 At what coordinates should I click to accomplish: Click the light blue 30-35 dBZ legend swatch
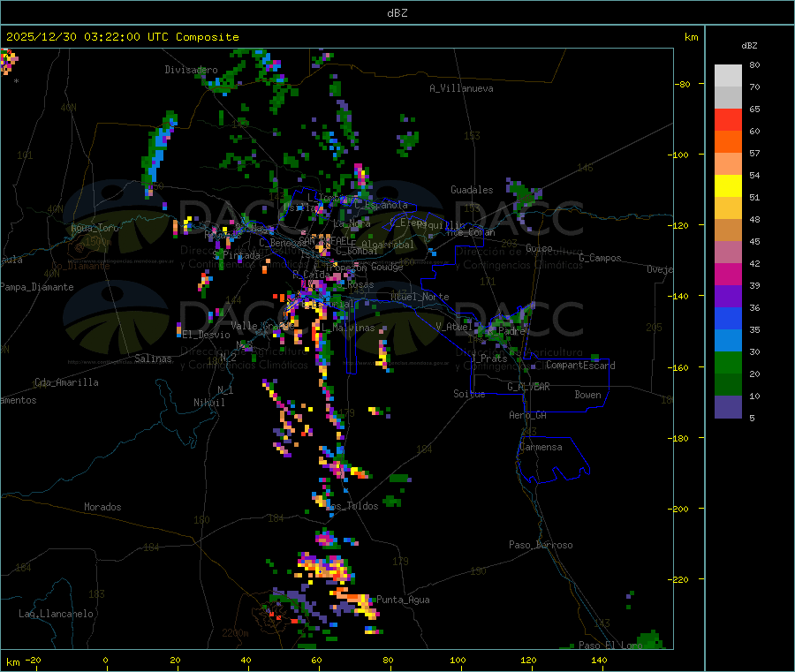tap(728, 341)
